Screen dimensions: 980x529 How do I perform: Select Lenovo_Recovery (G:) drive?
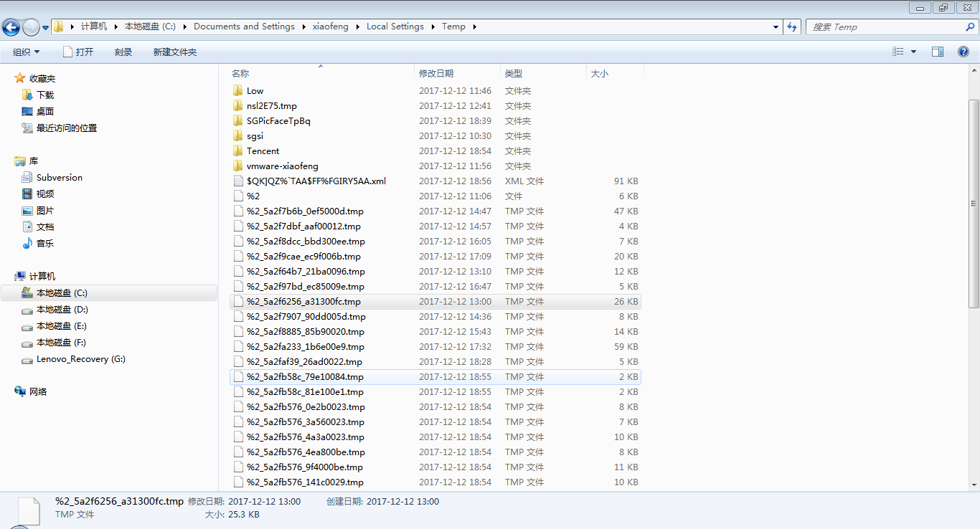(x=80, y=359)
